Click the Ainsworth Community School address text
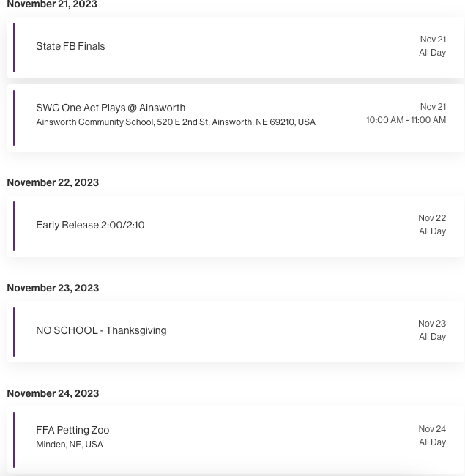The width and height of the screenshot is (465, 476). coord(176,122)
